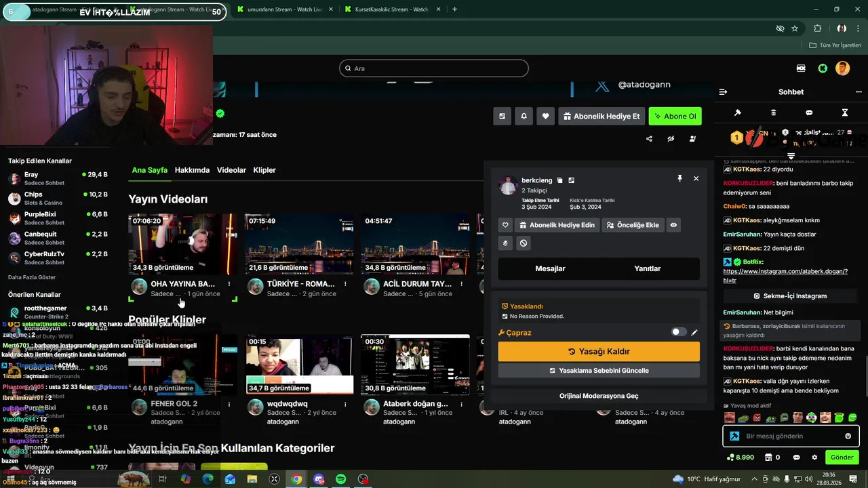Open Ana Sayfa tab
The width and height of the screenshot is (868, 488).
[x=149, y=170]
